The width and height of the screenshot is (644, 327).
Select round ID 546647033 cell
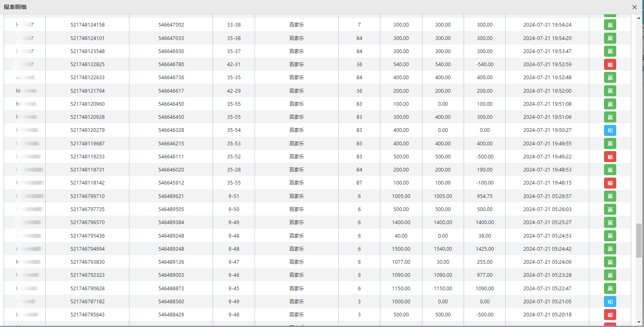[171, 38]
